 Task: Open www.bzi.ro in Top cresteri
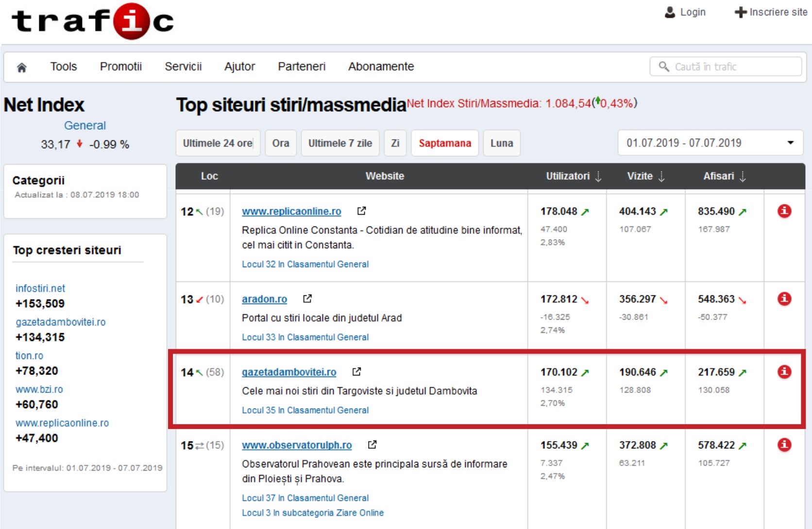39,389
